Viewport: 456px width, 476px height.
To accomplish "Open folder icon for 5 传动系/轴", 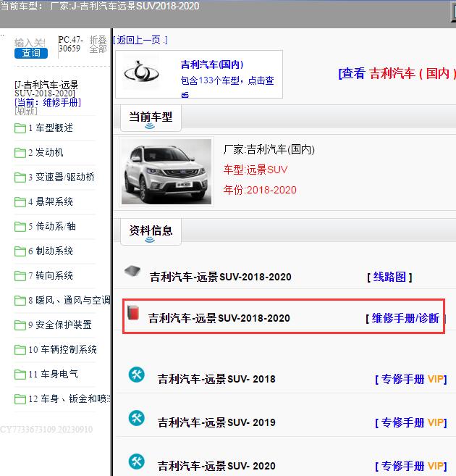I will (20, 227).
